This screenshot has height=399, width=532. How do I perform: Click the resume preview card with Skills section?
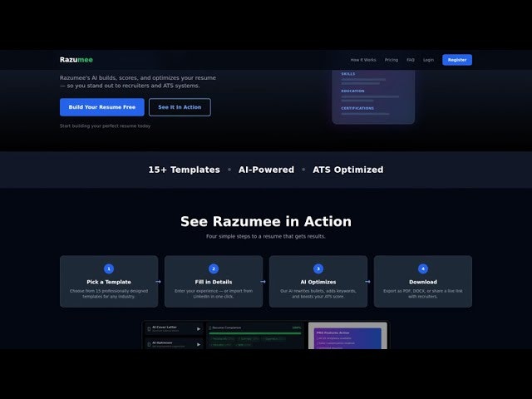pos(373,96)
